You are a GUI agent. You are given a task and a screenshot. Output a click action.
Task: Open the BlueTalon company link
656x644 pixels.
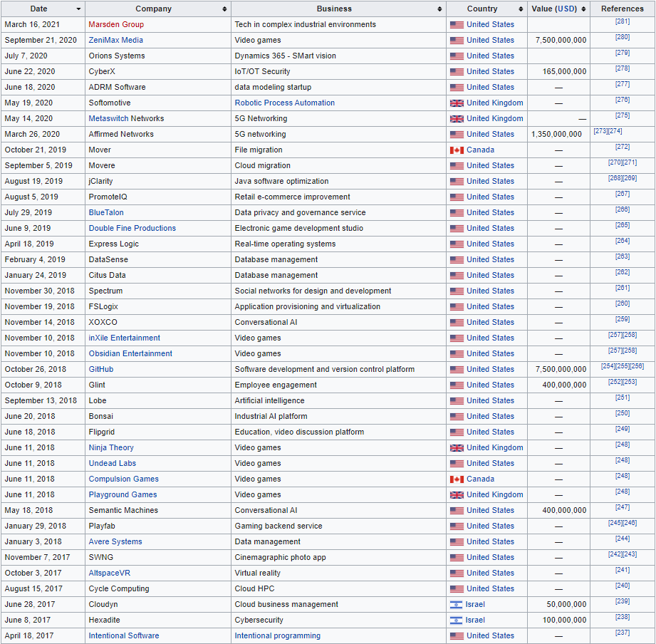click(x=106, y=212)
